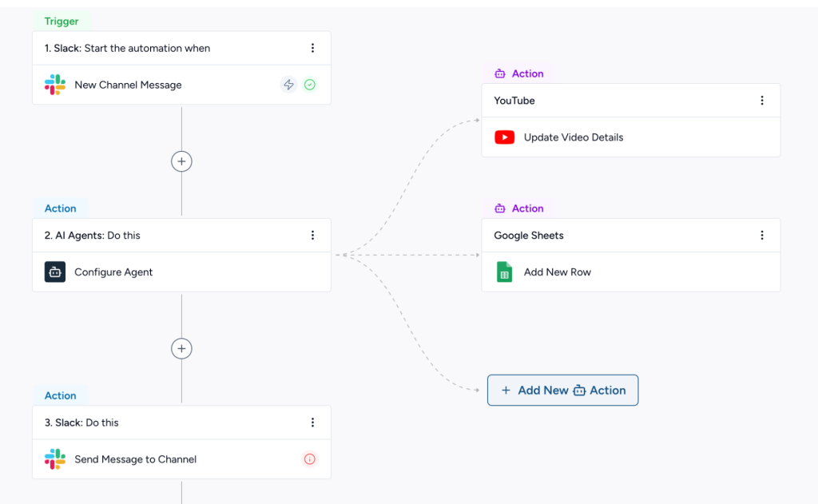The height and width of the screenshot is (504, 818).
Task: Click the Slack icon beside New Channel Message
Action: coord(55,85)
